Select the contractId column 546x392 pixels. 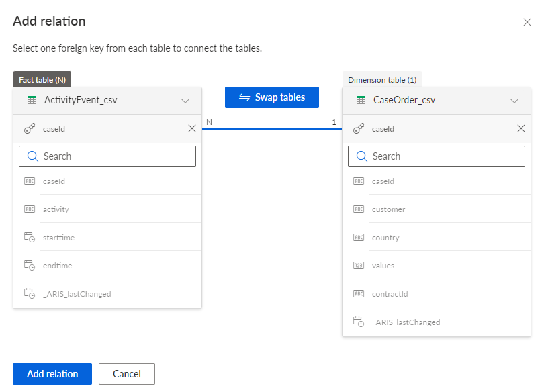point(437,294)
